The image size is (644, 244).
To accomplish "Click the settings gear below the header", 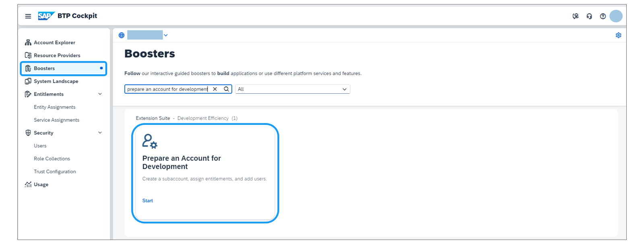I will [618, 35].
